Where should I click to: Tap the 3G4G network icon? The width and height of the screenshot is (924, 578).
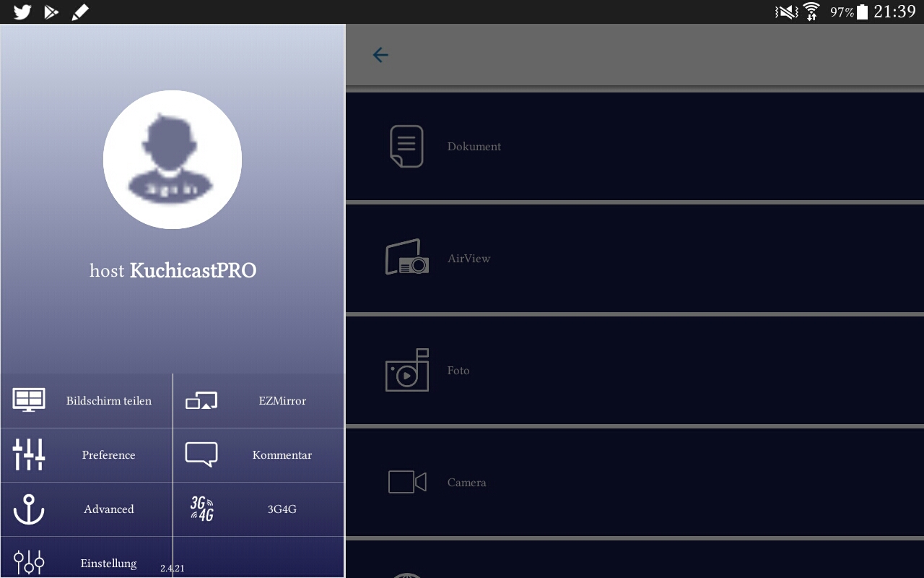(x=202, y=509)
